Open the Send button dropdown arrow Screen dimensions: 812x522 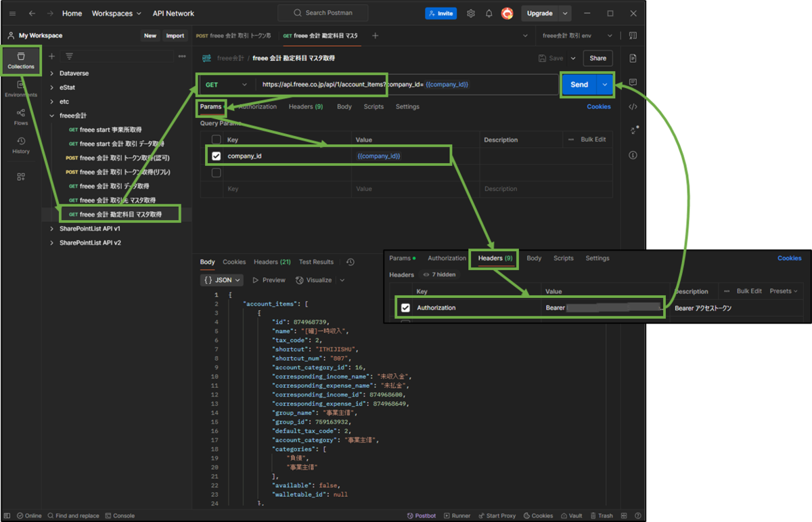(605, 84)
